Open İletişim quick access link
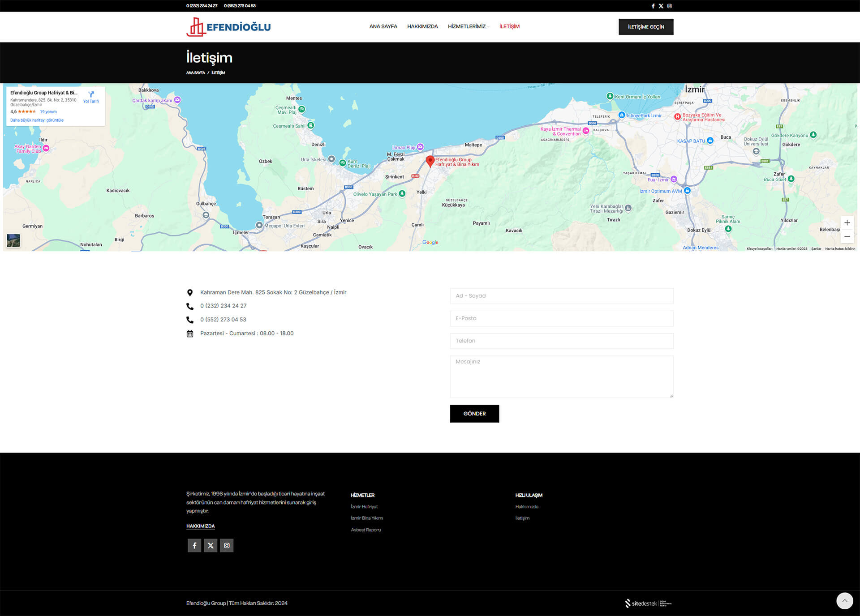 [x=522, y=518]
